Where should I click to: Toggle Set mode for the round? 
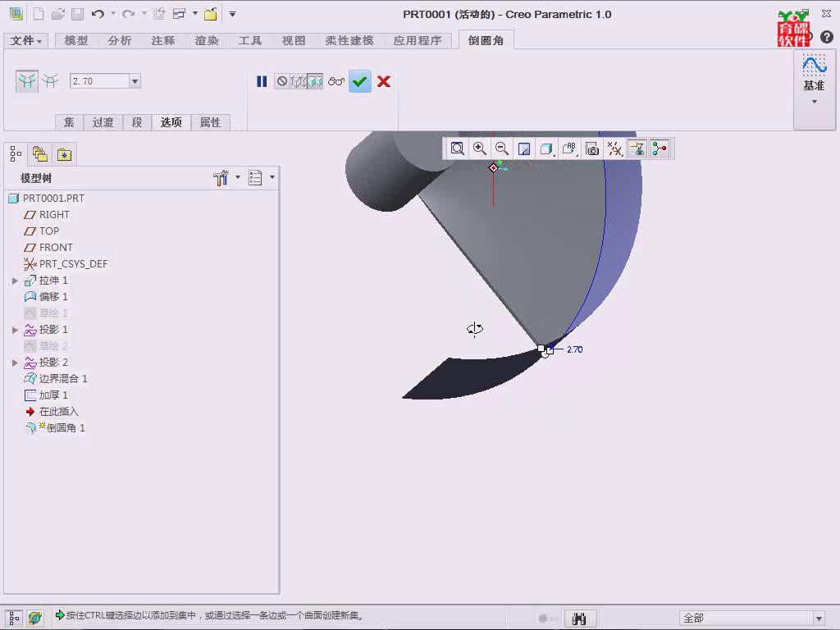27,81
